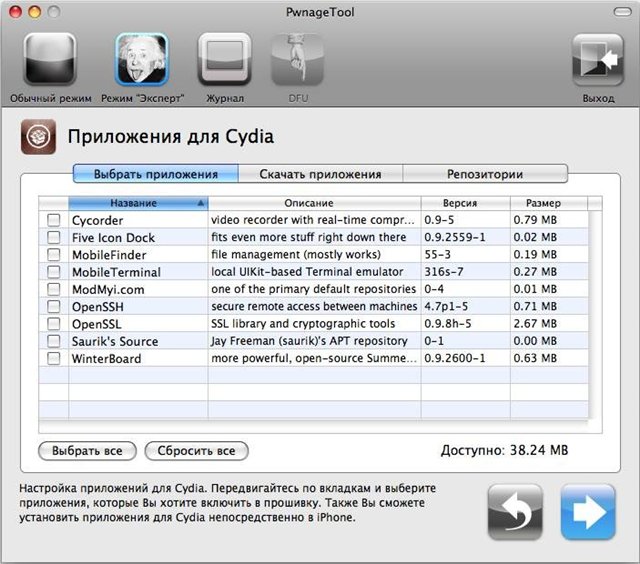The image size is (640, 564).
Task: Click the PwnageTool window title
Action: (320, 13)
